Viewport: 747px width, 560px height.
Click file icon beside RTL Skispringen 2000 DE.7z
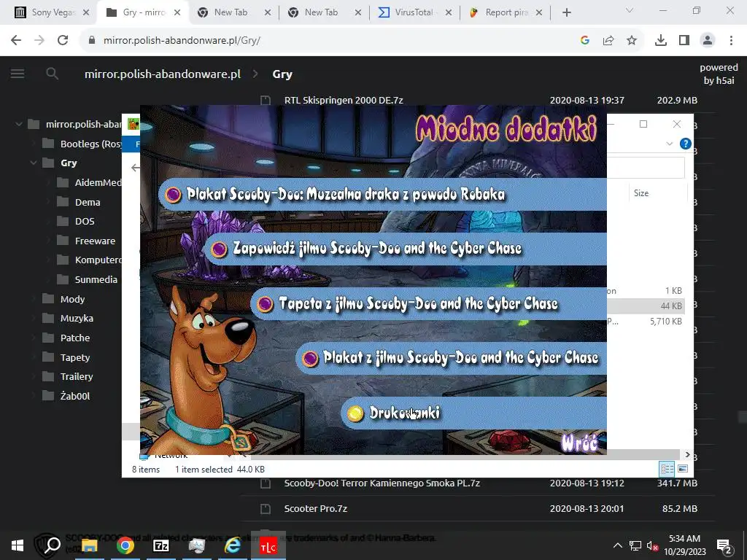pos(266,100)
